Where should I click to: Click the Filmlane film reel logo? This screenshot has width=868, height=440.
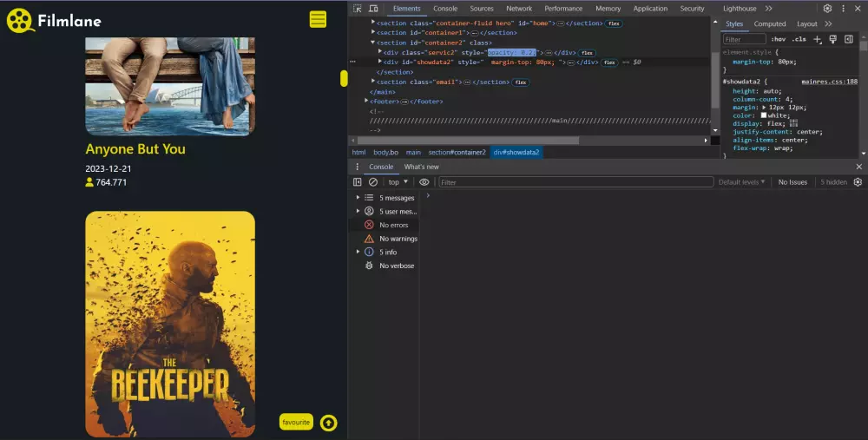click(x=20, y=21)
